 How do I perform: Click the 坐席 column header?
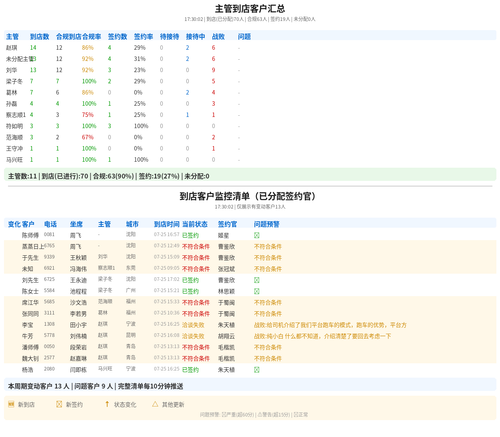[76, 224]
